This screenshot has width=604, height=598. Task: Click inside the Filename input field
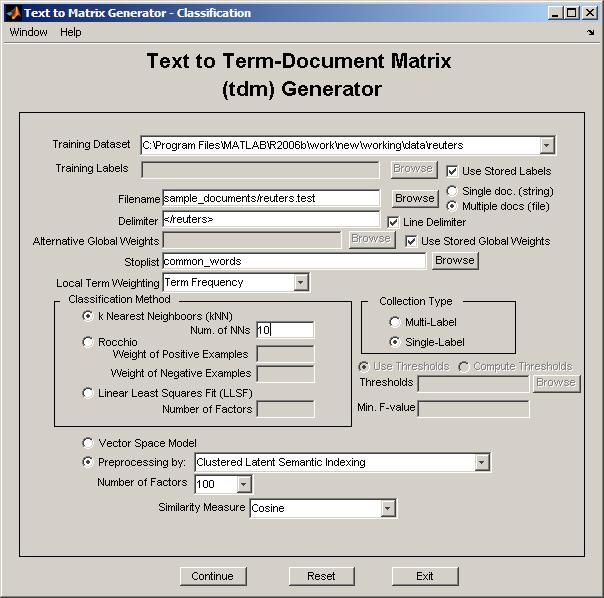click(271, 198)
